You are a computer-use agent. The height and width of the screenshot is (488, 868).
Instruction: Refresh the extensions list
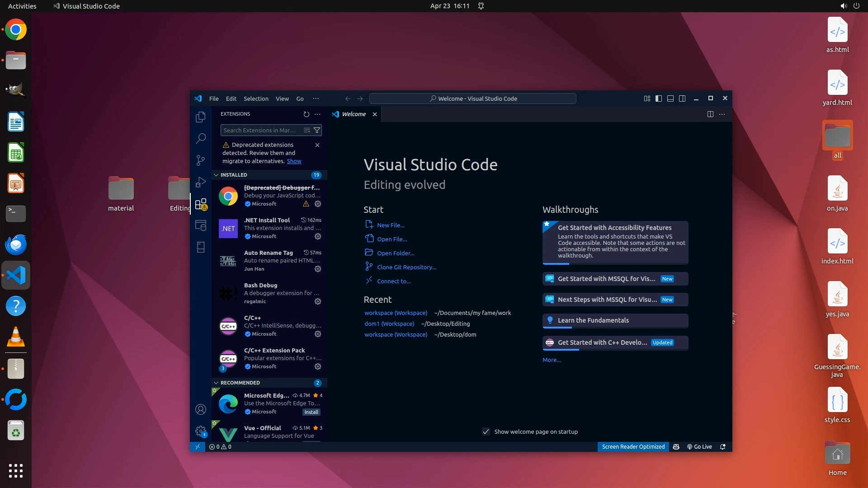[x=306, y=114]
